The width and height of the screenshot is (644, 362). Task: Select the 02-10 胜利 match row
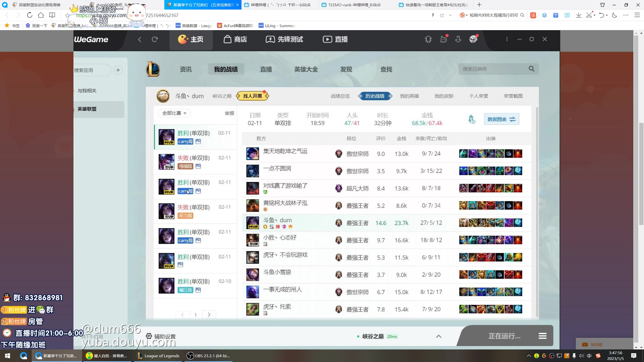click(195, 286)
